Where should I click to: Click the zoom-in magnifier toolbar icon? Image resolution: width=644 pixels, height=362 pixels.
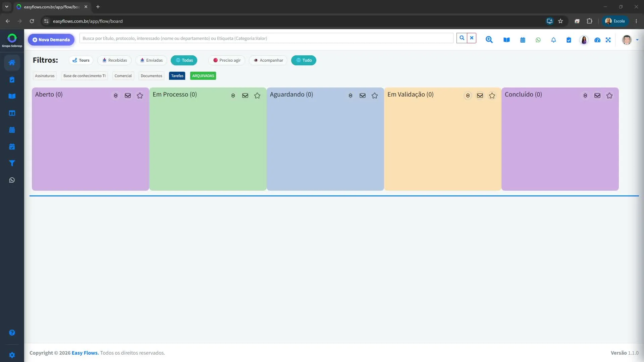(489, 40)
